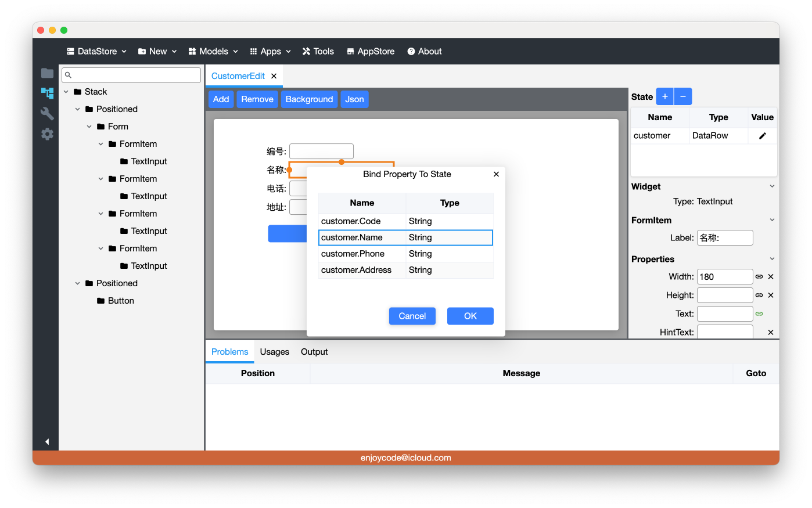812x508 pixels.
Task: Remove state using the minus button
Action: pos(683,96)
